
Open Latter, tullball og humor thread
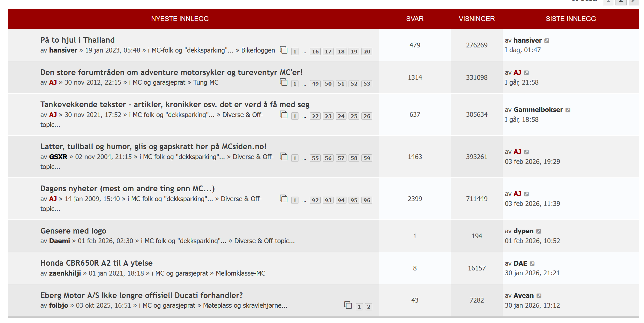153,146
